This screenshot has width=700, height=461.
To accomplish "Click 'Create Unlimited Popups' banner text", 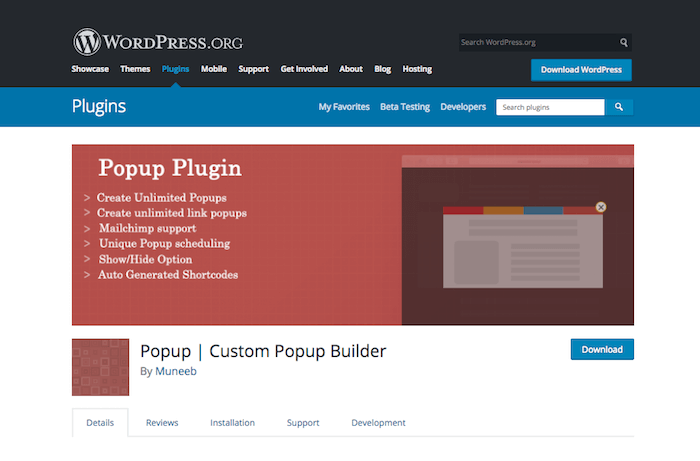I will click(162, 198).
